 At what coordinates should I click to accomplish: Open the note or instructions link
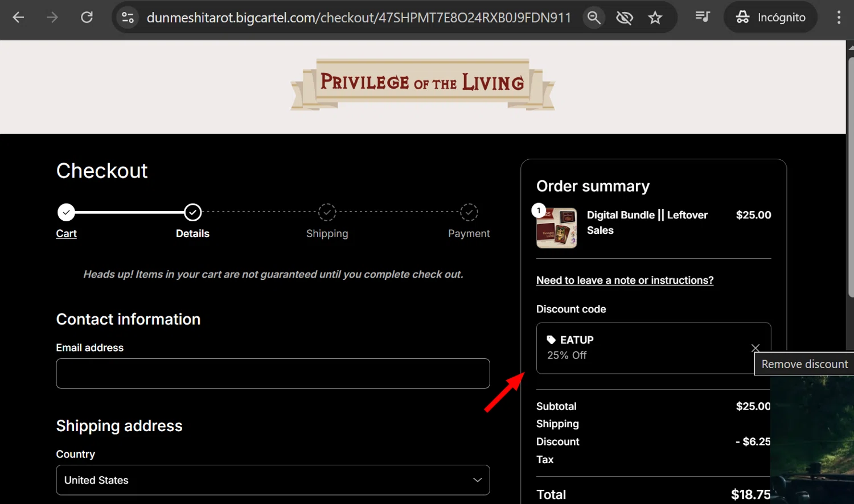tap(625, 280)
